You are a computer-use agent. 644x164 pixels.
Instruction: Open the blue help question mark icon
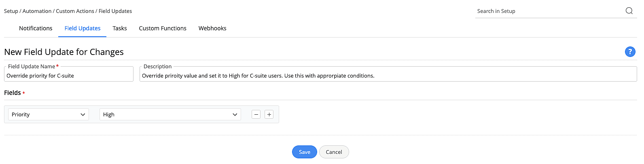point(630,52)
